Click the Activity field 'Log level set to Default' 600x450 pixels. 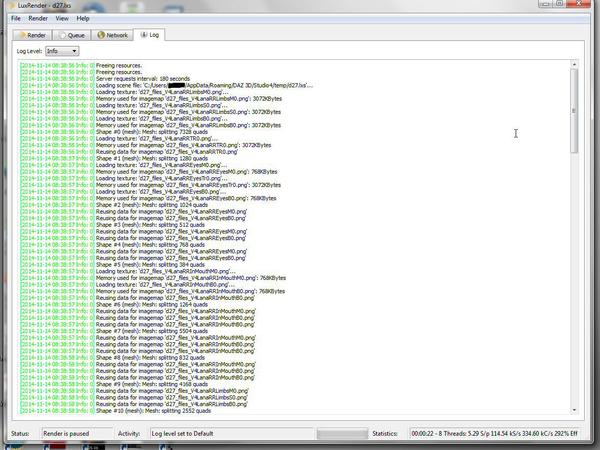coord(232,434)
